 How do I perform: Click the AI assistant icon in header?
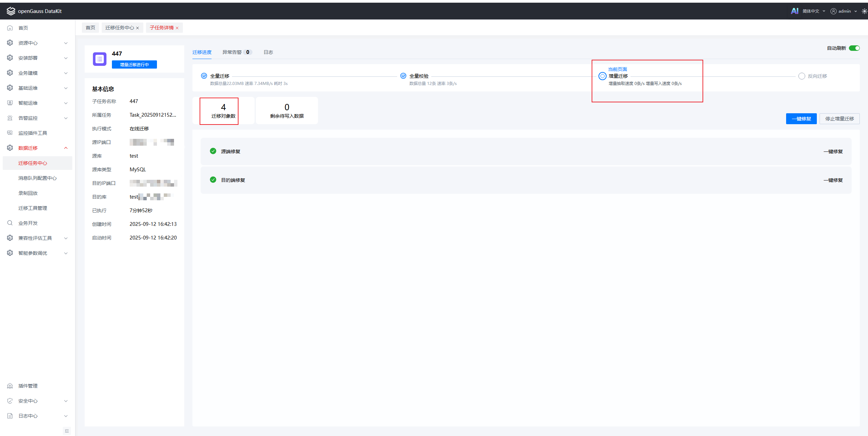794,11
